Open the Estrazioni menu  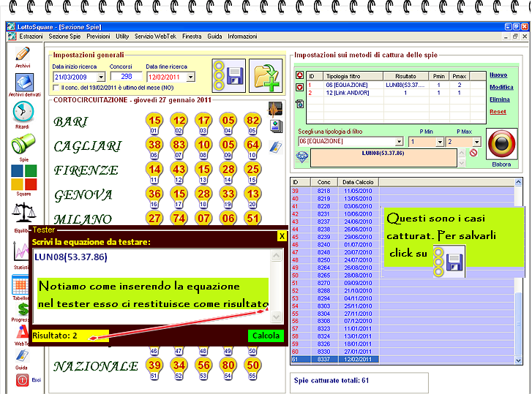(31, 36)
